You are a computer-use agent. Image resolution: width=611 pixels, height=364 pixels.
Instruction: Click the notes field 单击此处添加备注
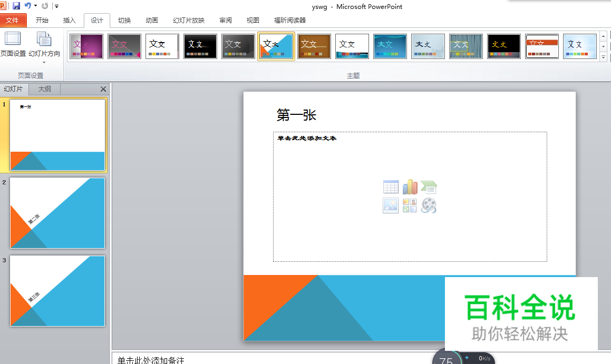click(151, 360)
